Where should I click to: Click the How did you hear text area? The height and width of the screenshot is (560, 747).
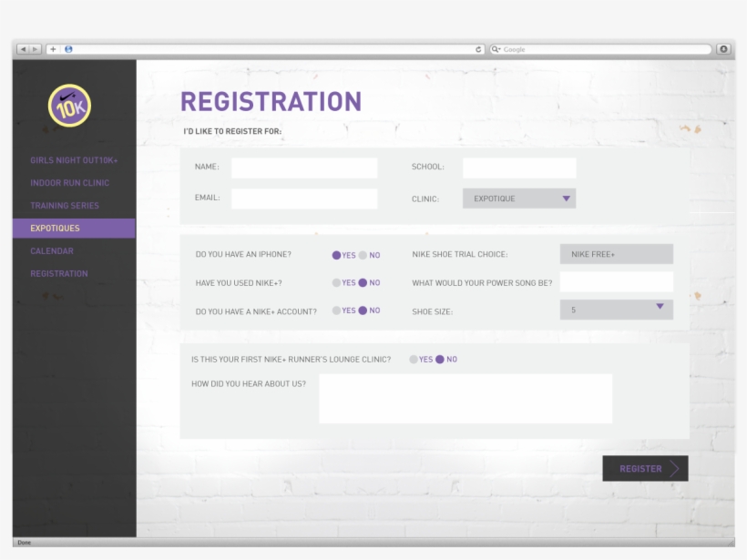[x=466, y=399]
